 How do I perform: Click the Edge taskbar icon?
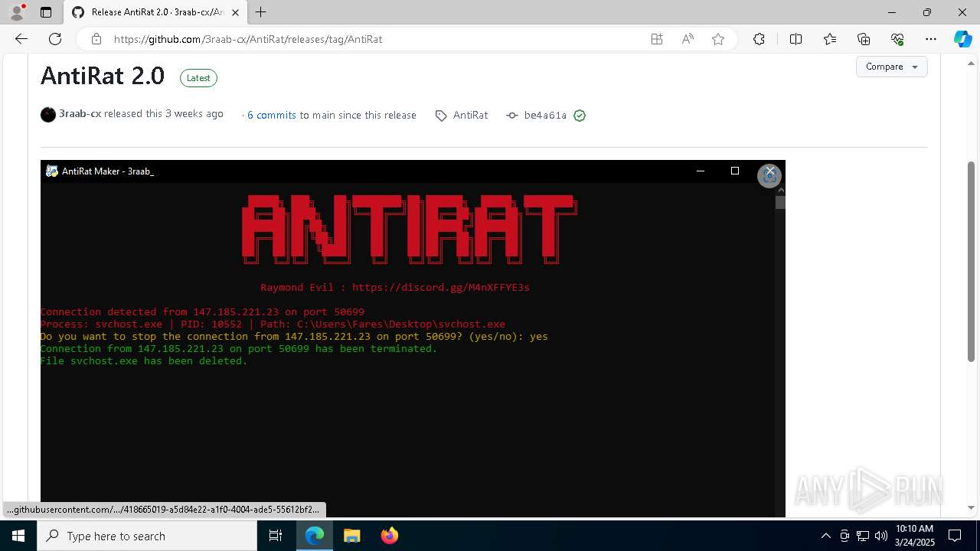(x=315, y=536)
